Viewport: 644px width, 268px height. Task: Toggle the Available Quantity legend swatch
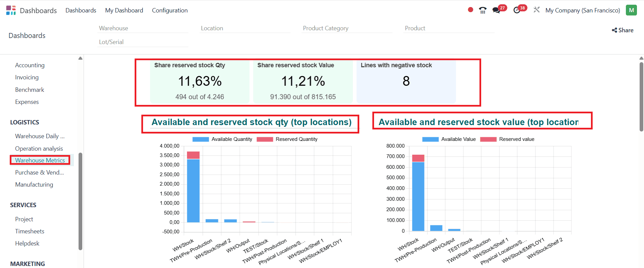point(200,139)
